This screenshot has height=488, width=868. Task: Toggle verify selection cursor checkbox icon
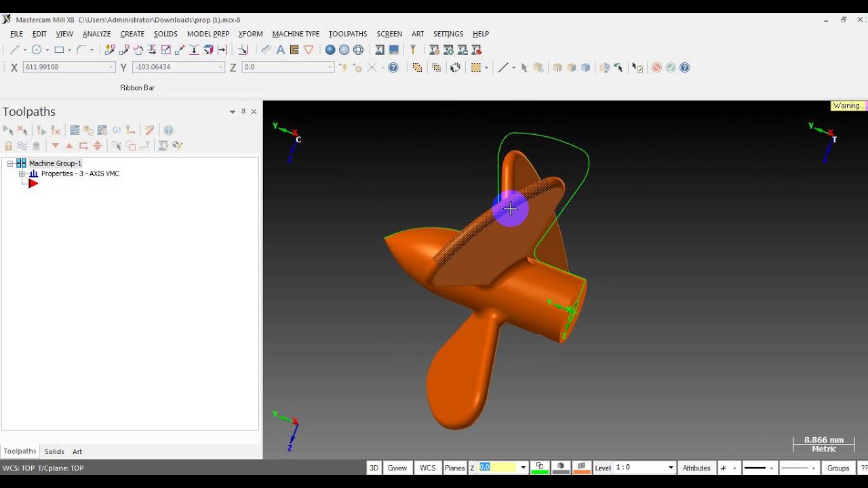pos(637,67)
